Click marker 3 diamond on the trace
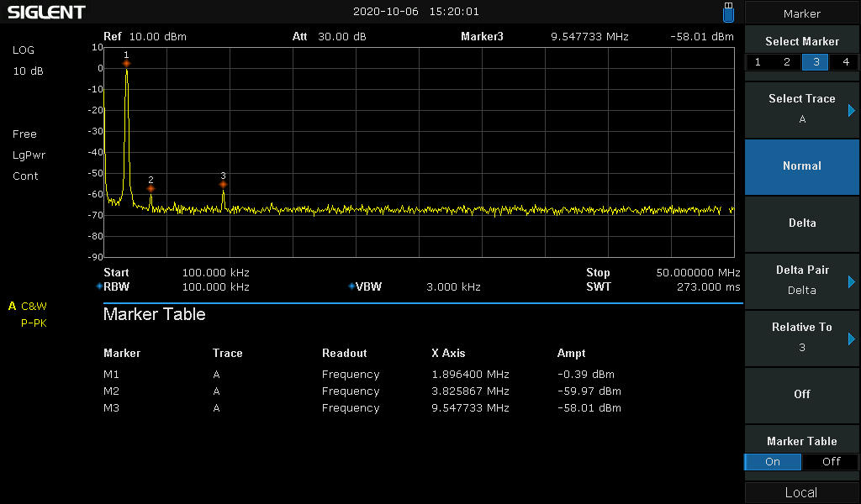This screenshot has width=861, height=504. [223, 184]
